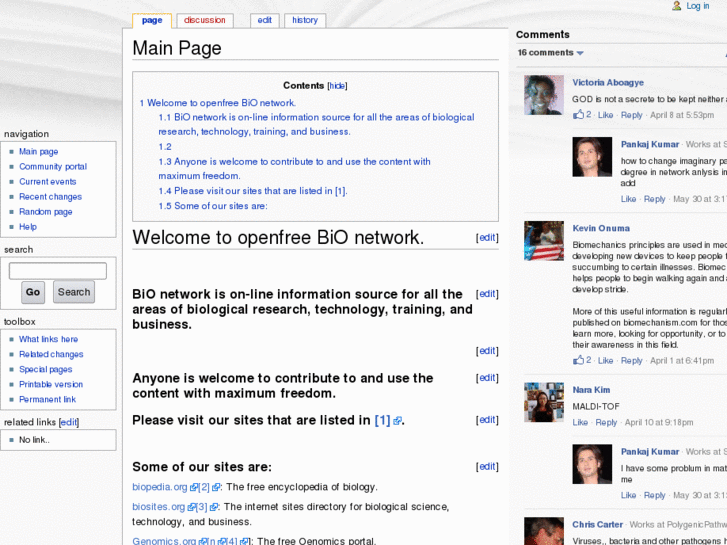Click the user icon beside Log in

click(x=677, y=6)
